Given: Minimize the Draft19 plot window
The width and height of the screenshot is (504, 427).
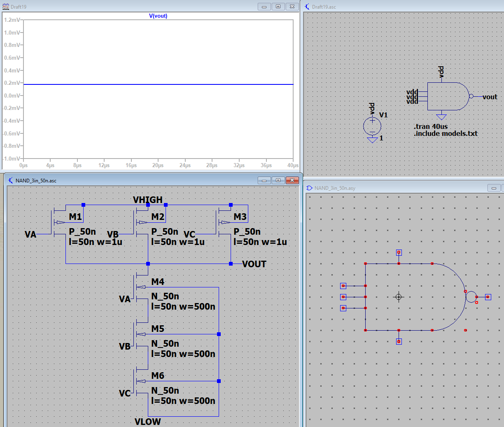Looking at the screenshot, I should (264, 7).
